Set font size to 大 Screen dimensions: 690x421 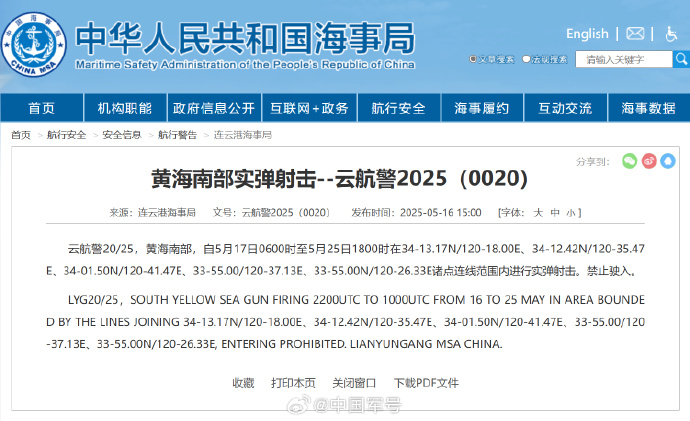[538, 213]
